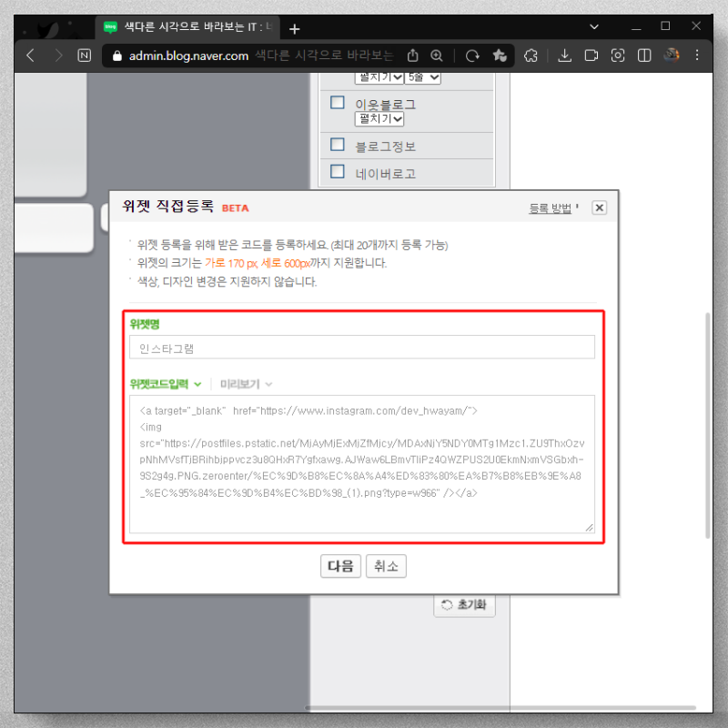This screenshot has width=728, height=728.
Task: Open the profile avatar
Action: pyautogui.click(x=671, y=56)
